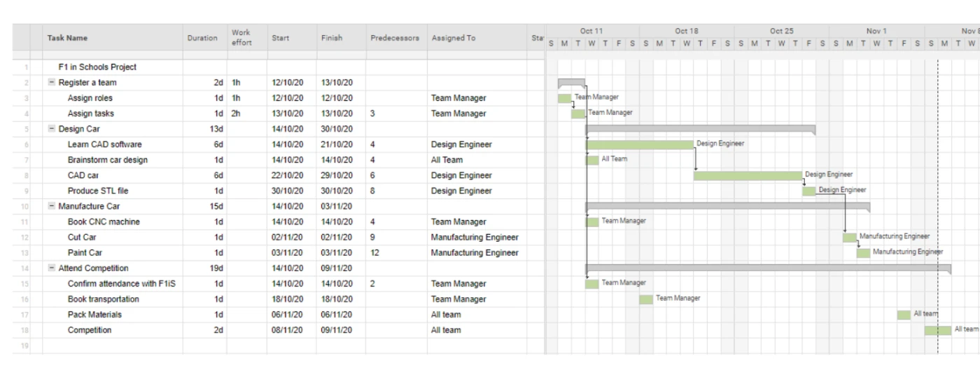This screenshot has width=980, height=370.
Task: Select the Book CNC machine task
Action: pos(104,221)
